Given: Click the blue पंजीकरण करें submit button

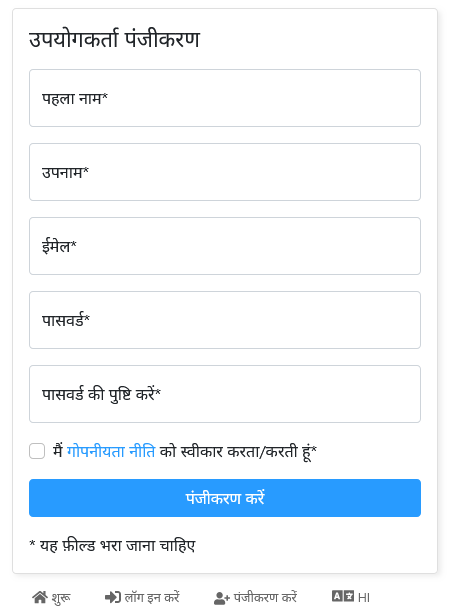Looking at the screenshot, I should [225, 498].
